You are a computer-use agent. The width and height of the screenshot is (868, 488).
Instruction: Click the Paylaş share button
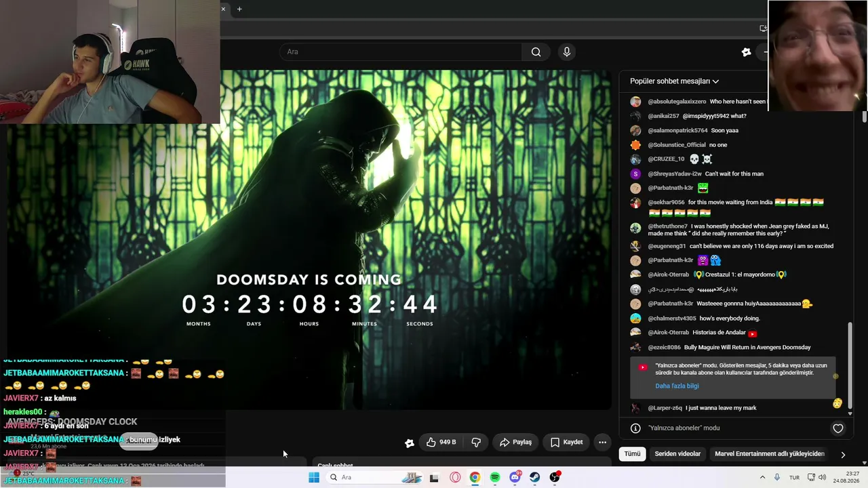[x=515, y=442]
